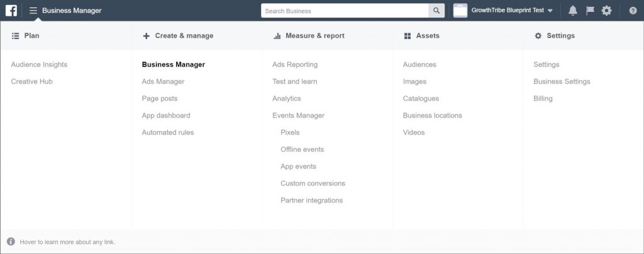Click the GrowthTribe business thumbnail icon

pos(460,11)
